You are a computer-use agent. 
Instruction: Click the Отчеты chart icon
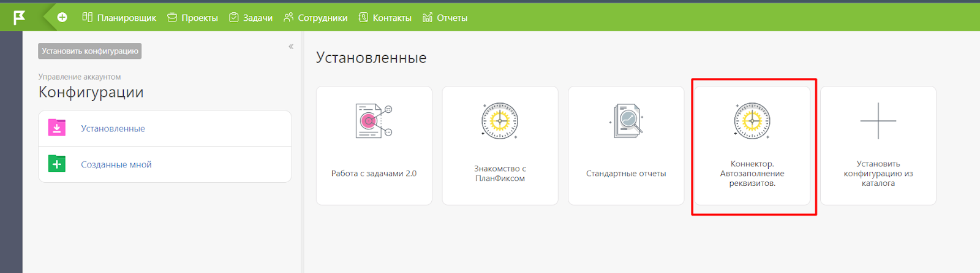(x=428, y=17)
